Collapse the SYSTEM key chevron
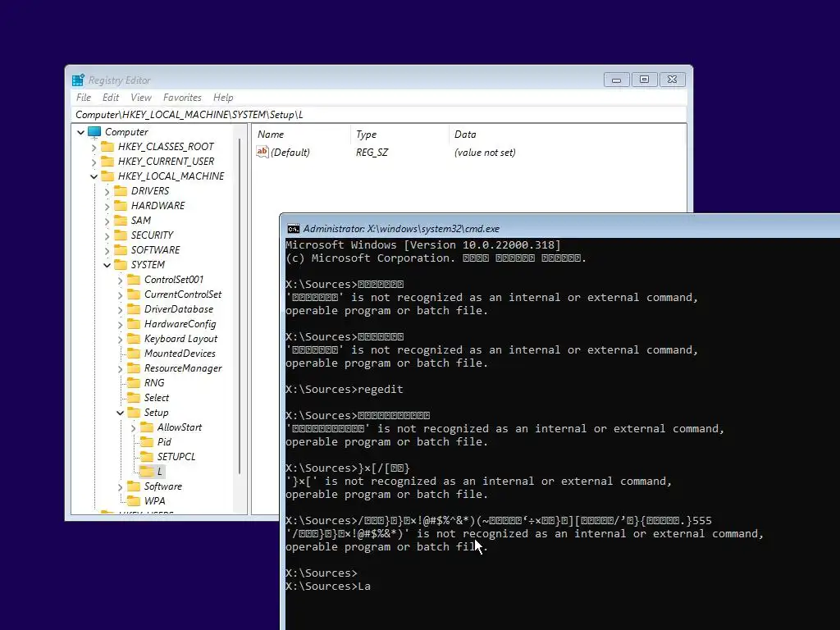Viewport: 840px width, 630px height. 107,265
